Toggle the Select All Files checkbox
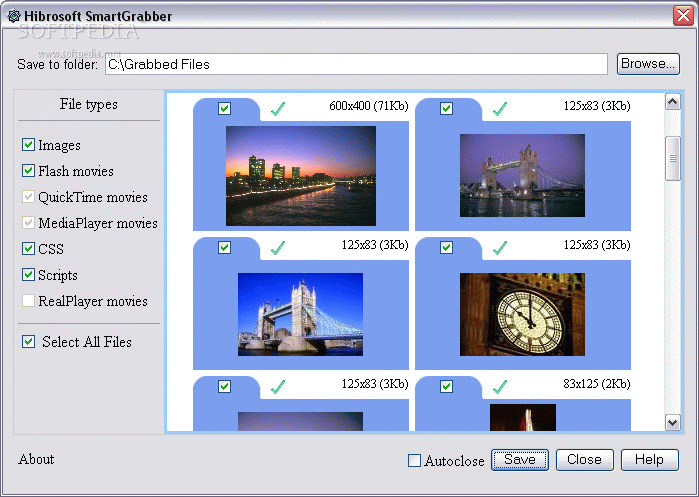This screenshot has width=699, height=497. click(x=29, y=341)
